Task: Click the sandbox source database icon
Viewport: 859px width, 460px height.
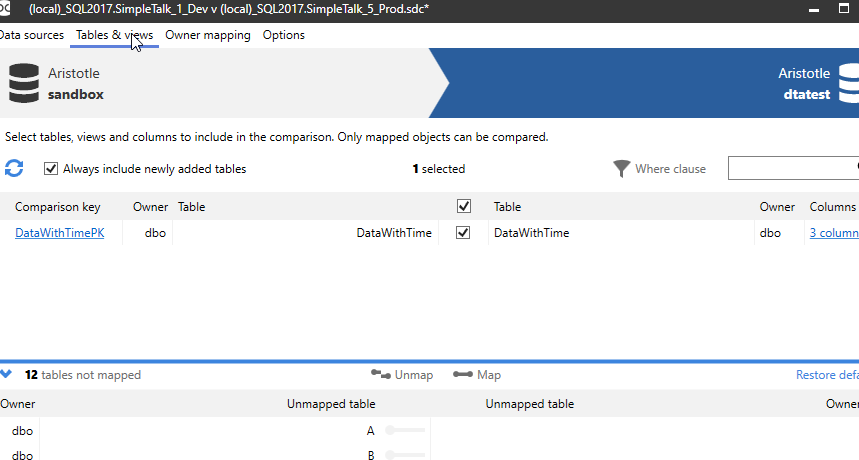Action: (x=23, y=84)
